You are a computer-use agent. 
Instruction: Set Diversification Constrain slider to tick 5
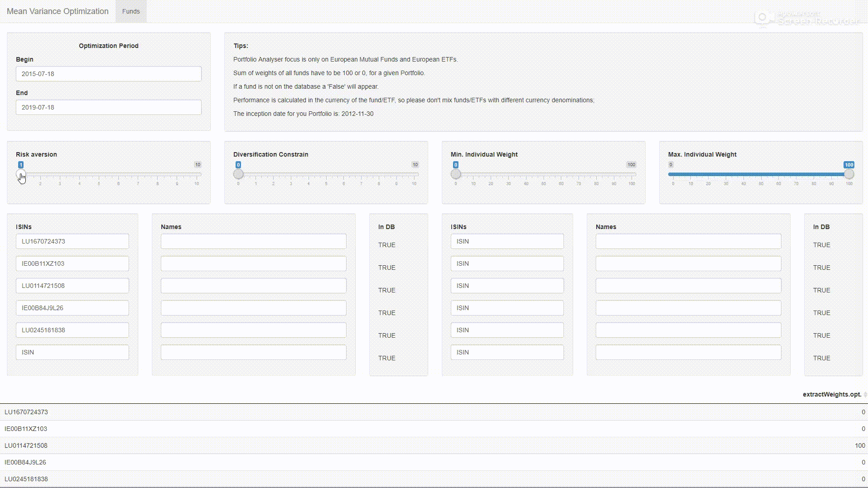click(x=326, y=174)
